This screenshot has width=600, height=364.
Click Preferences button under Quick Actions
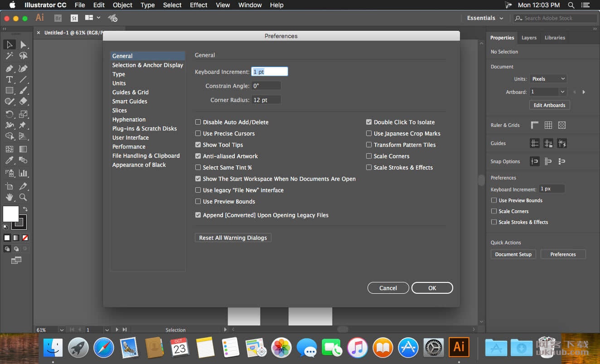click(563, 254)
